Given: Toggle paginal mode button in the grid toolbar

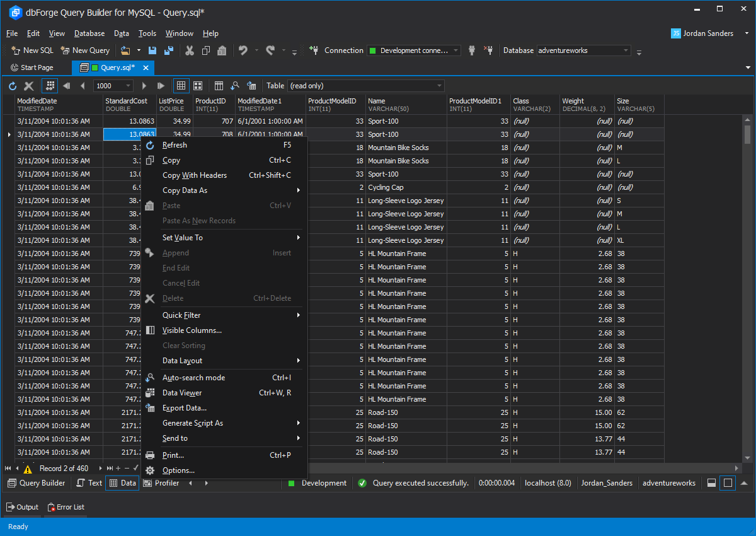Looking at the screenshot, I should [x=49, y=86].
